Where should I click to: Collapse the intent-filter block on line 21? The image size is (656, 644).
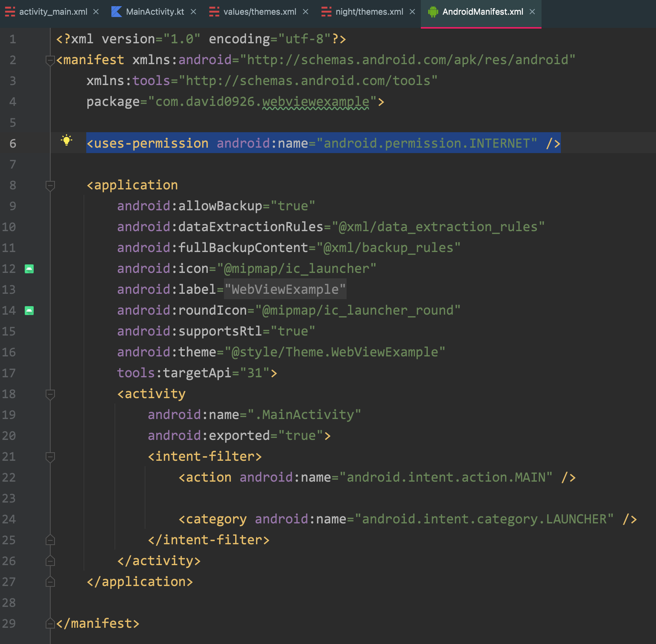(50, 457)
